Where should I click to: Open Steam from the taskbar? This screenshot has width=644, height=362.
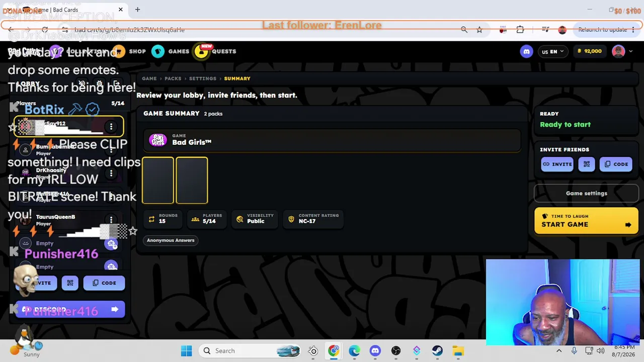[x=437, y=351]
